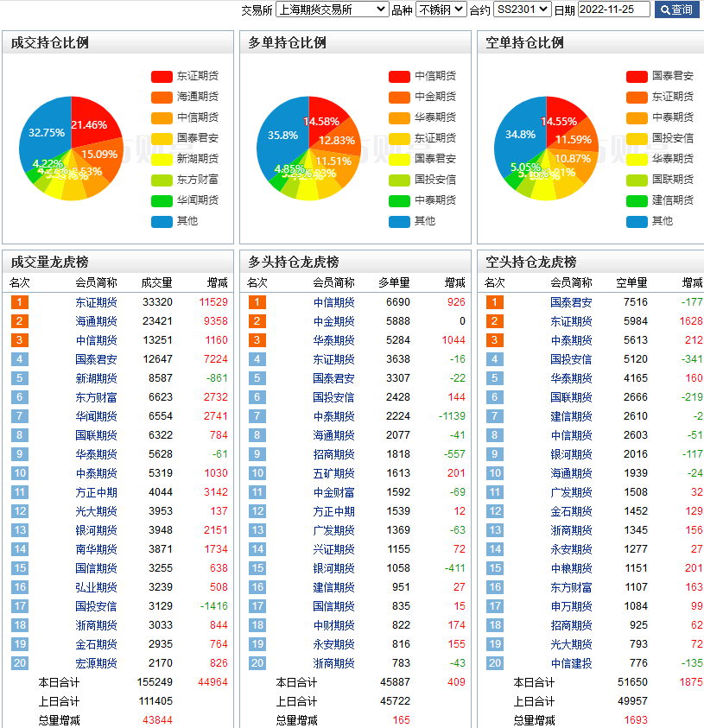Open the 交易所 exchange dropdown
This screenshot has height=728, width=704.
pos(332,9)
